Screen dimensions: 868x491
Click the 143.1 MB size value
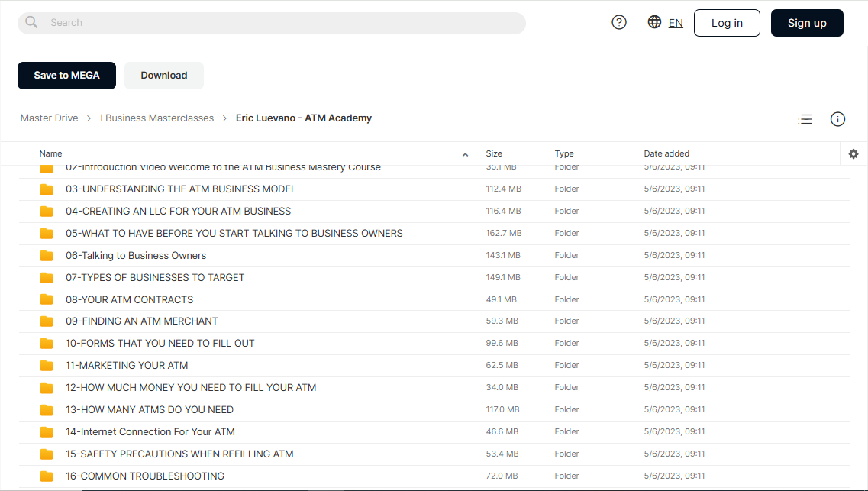(503, 255)
